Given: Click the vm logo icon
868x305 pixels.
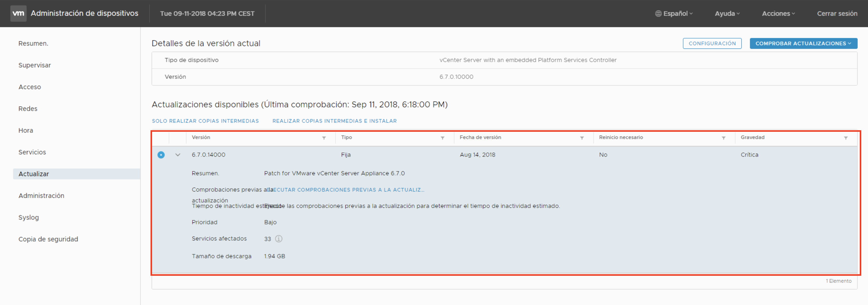Looking at the screenshot, I should [x=19, y=13].
